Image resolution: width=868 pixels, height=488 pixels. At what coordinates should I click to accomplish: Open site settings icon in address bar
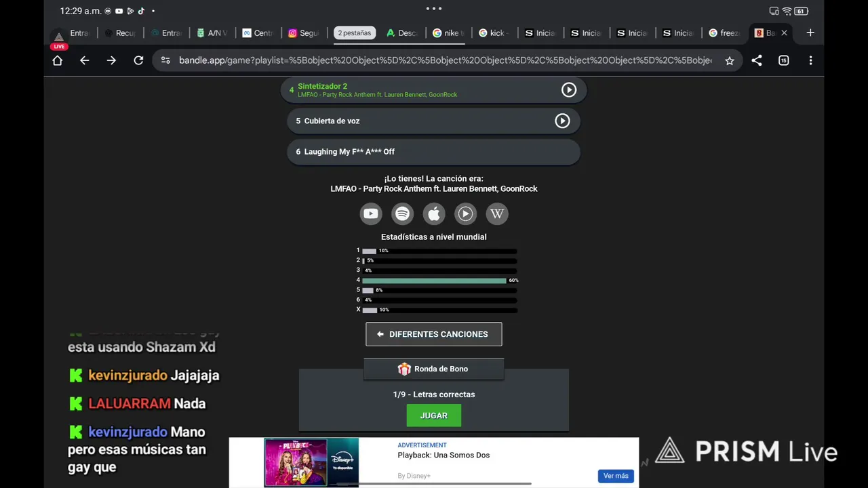coord(165,60)
